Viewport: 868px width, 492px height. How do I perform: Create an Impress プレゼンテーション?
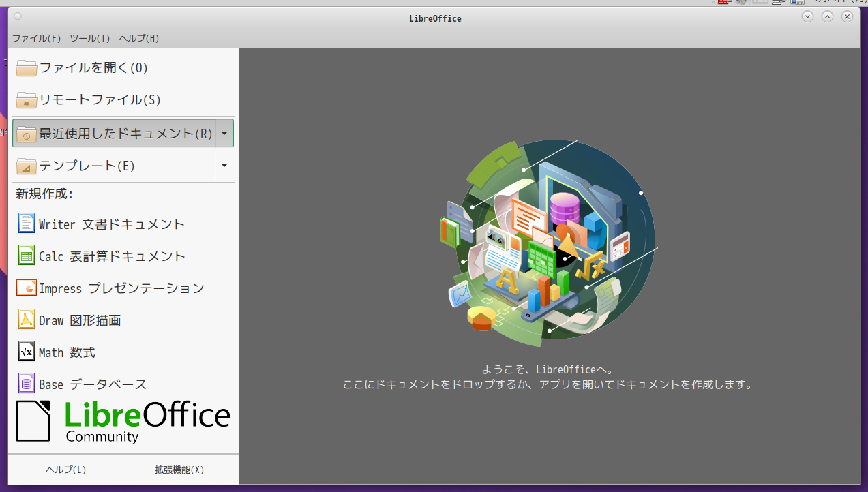[x=123, y=288]
